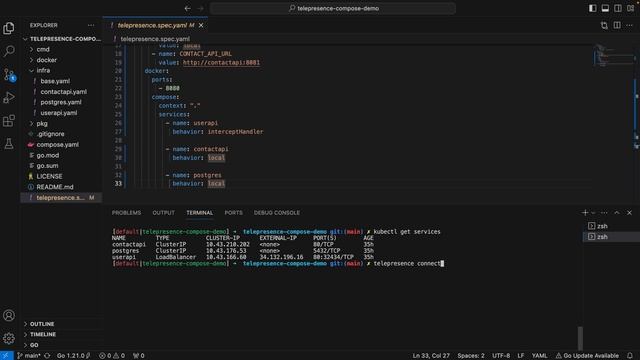Open editor More Actions menu
The image size is (640, 360).
point(629,25)
